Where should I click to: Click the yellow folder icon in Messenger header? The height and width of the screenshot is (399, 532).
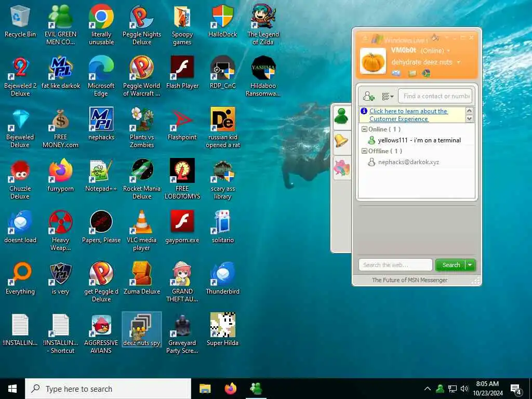coord(412,73)
